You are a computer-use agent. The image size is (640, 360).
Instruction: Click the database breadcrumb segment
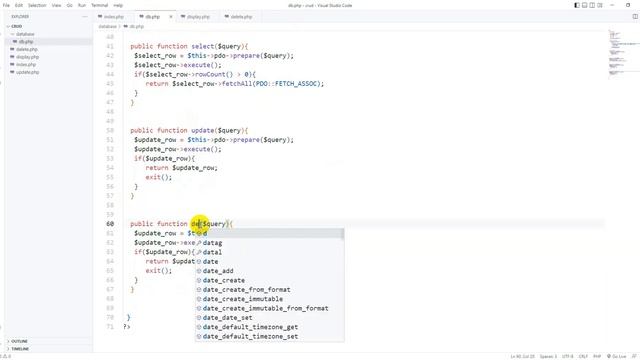point(107,27)
